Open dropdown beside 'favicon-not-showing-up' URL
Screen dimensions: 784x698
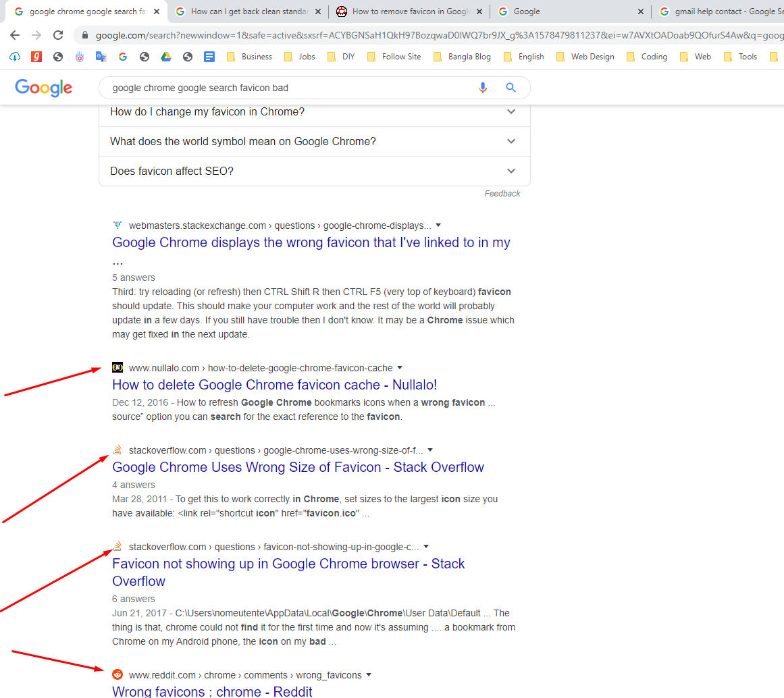tap(426, 547)
